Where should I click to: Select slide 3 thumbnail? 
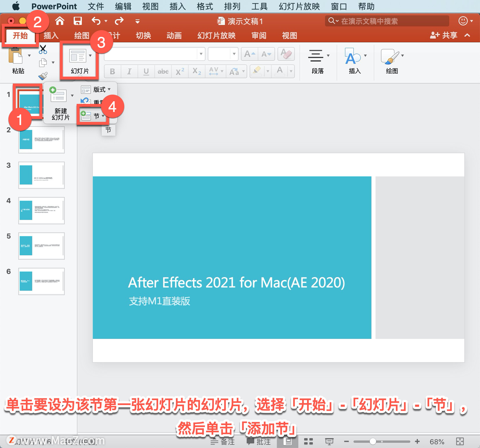41,175
